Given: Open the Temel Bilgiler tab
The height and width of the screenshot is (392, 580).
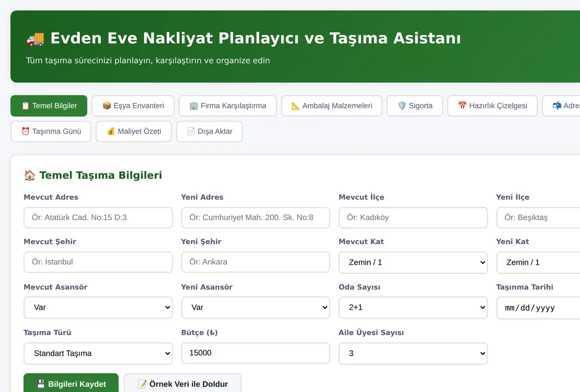Looking at the screenshot, I should coord(49,106).
